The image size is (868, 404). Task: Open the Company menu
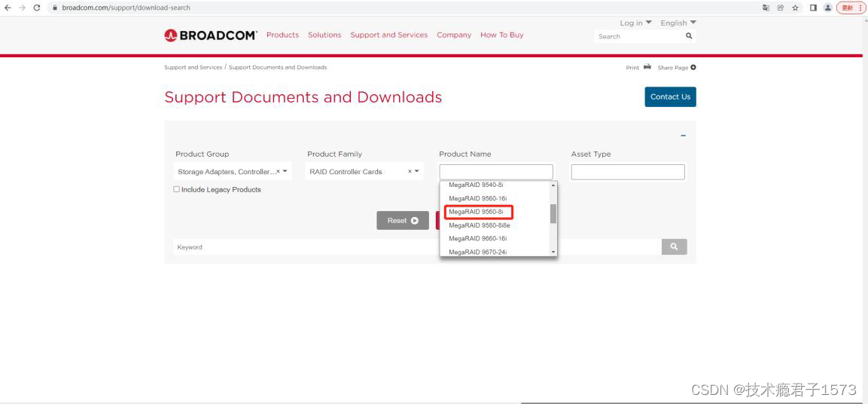[x=454, y=35]
